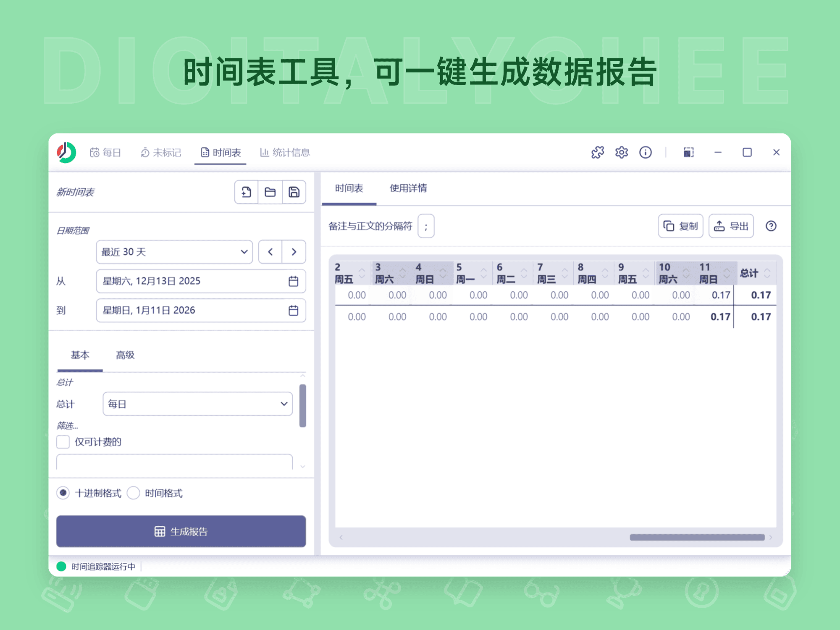Open the help question mark icon
This screenshot has width=840, height=630.
tap(771, 226)
